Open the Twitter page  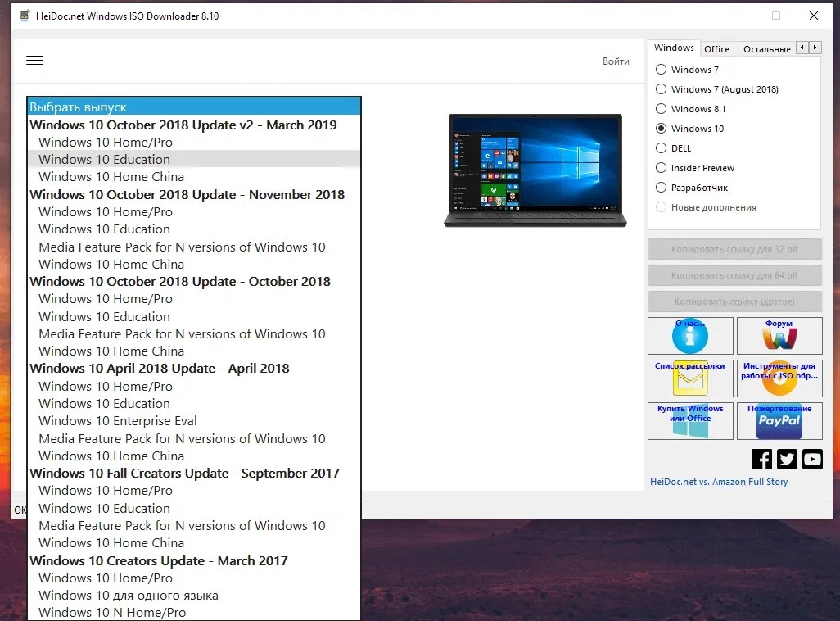tap(786, 459)
